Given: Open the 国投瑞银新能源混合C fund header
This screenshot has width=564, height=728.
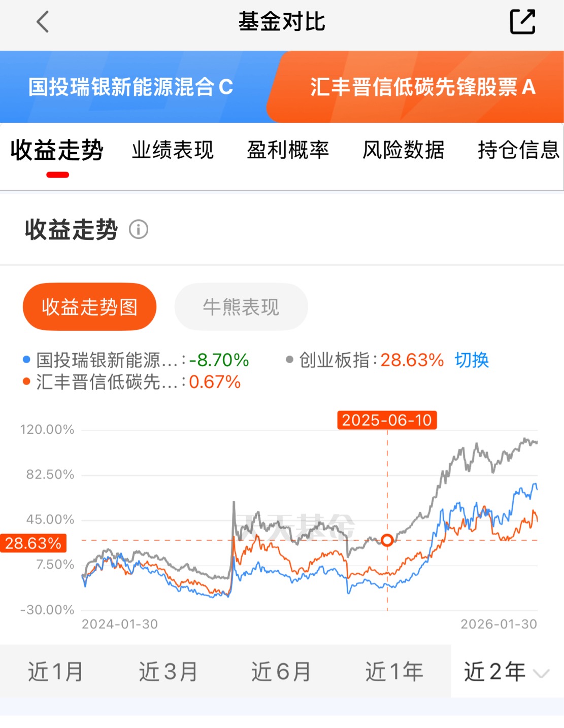Looking at the screenshot, I should click(x=131, y=87).
